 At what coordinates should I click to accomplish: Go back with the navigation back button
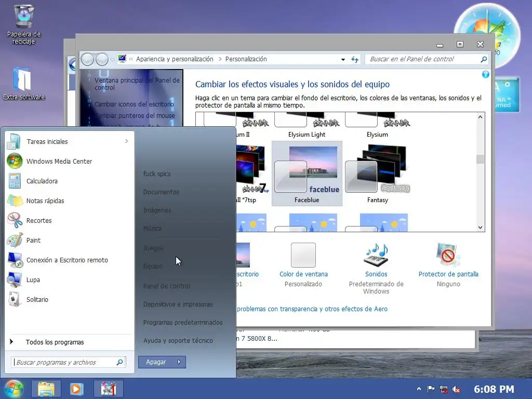(x=87, y=59)
